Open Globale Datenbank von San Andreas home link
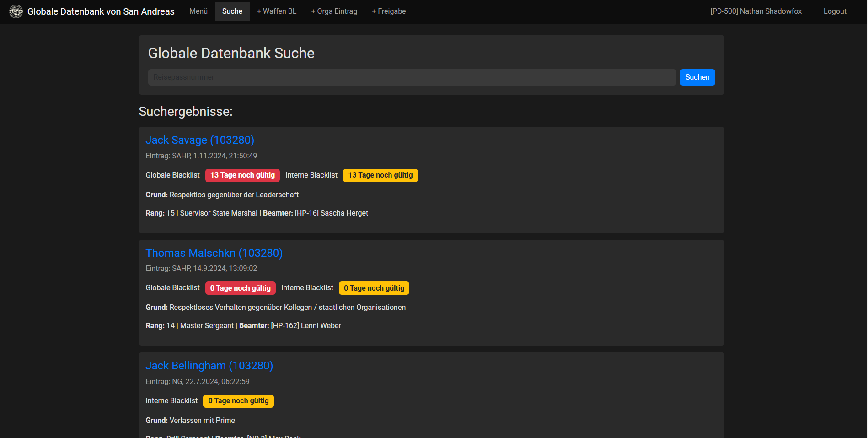Screen dimensions: 868x438 (101, 11)
